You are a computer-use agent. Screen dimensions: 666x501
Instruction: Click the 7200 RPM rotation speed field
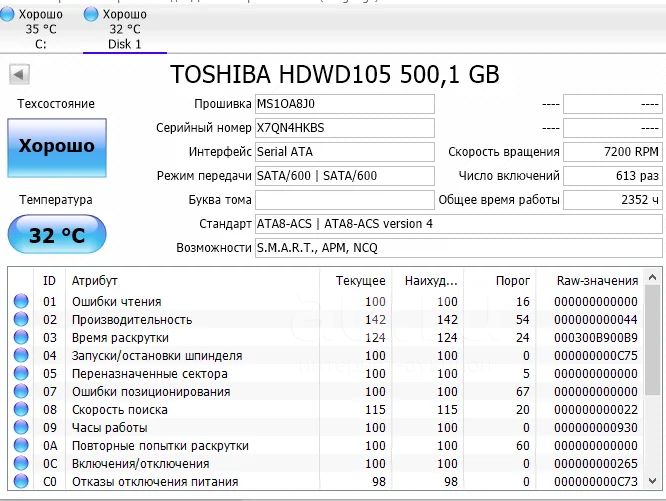tap(612, 152)
